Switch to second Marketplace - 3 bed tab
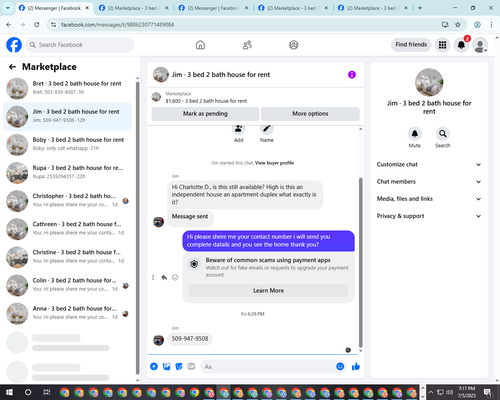The width and height of the screenshot is (500, 400). (134, 8)
